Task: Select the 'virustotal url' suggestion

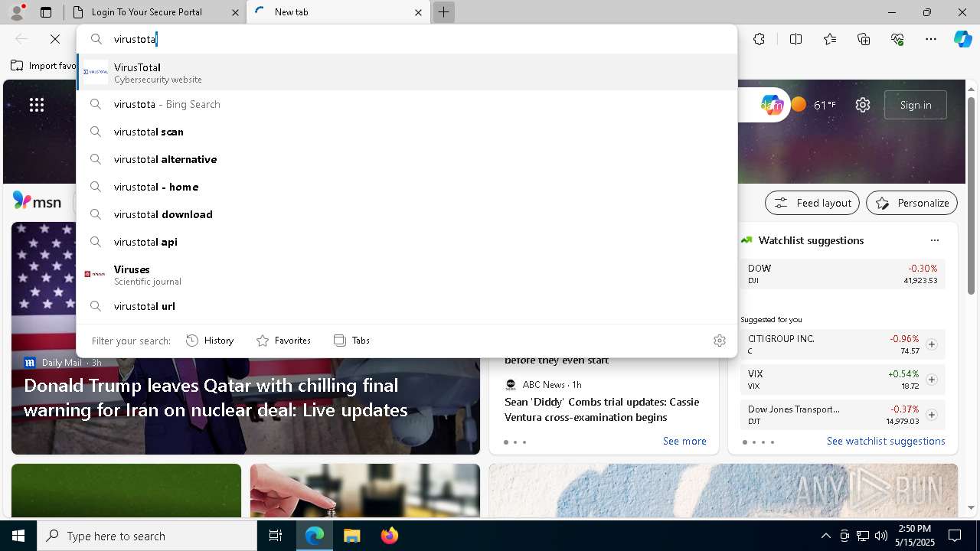Action: click(x=407, y=306)
